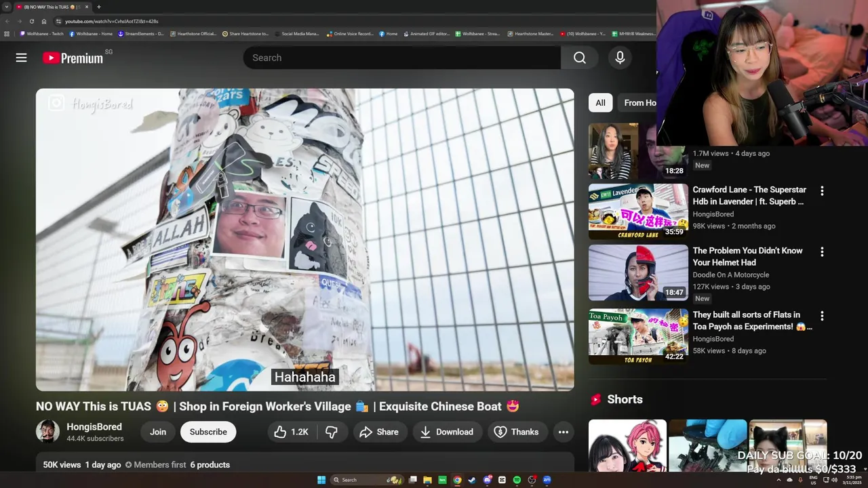868x488 pixels.
Task: Open a new browser tab
Action: pyautogui.click(x=99, y=7)
